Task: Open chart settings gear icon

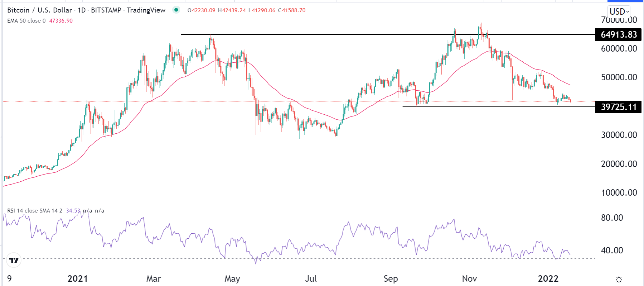Action: (619, 280)
